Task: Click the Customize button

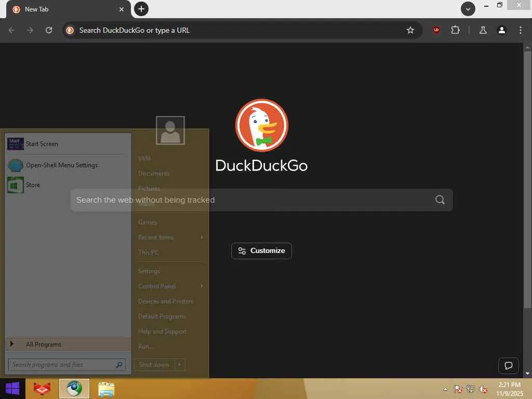Action: click(x=261, y=251)
